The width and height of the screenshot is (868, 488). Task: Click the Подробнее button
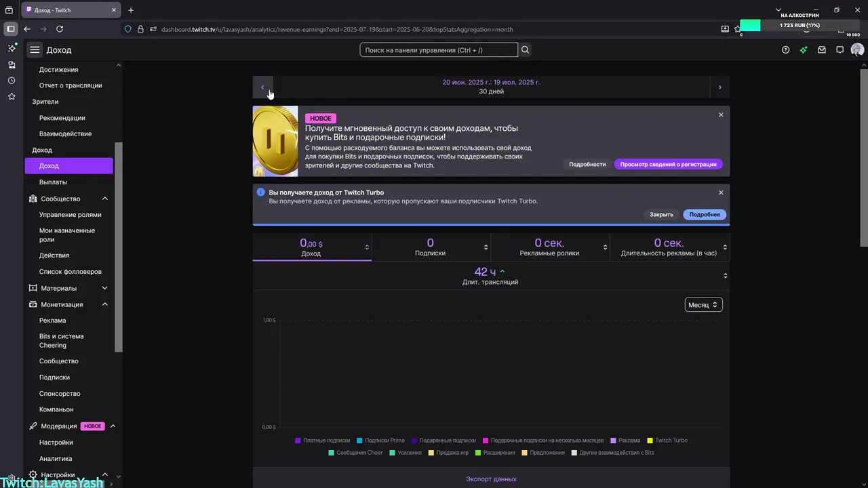click(x=705, y=214)
